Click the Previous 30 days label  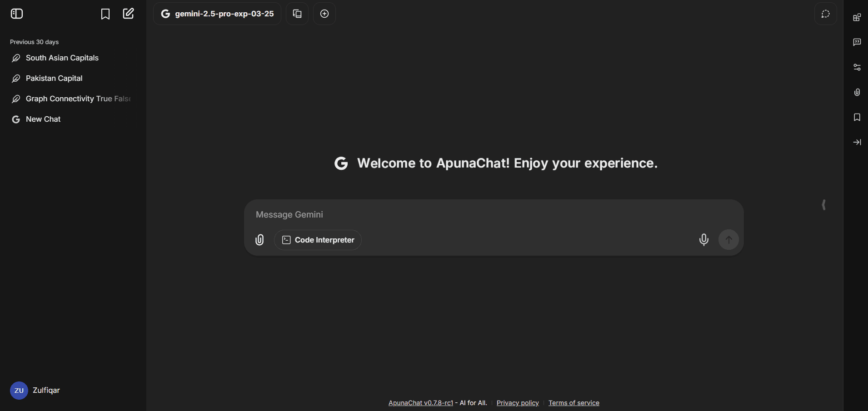pyautogui.click(x=35, y=42)
